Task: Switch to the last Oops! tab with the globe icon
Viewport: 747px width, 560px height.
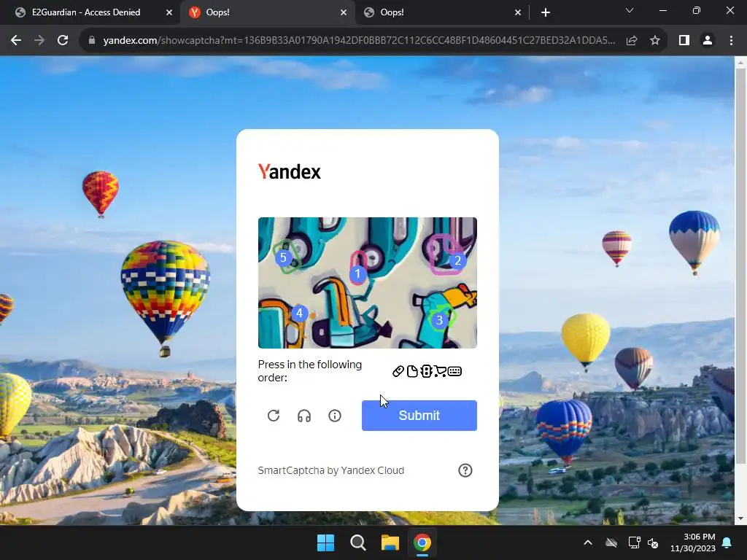Action: pos(443,12)
